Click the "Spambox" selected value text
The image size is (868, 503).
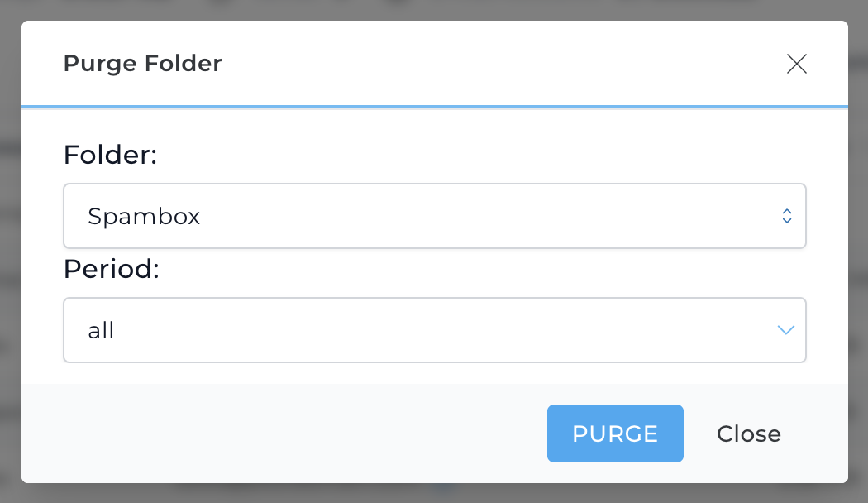[144, 217]
